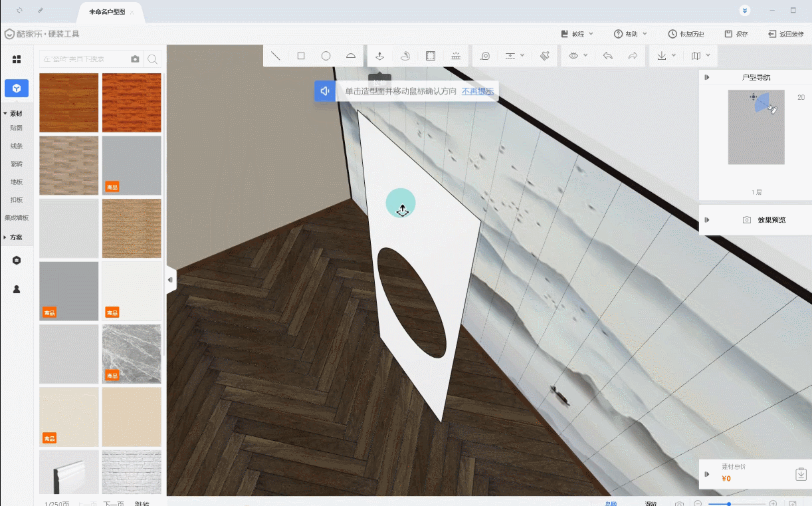
Task: Open the 帮助 help dropdown
Action: [x=631, y=34]
